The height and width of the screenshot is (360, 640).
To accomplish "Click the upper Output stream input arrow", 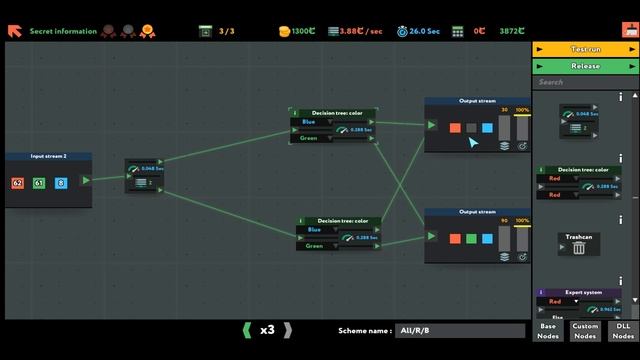I will pos(431,125).
